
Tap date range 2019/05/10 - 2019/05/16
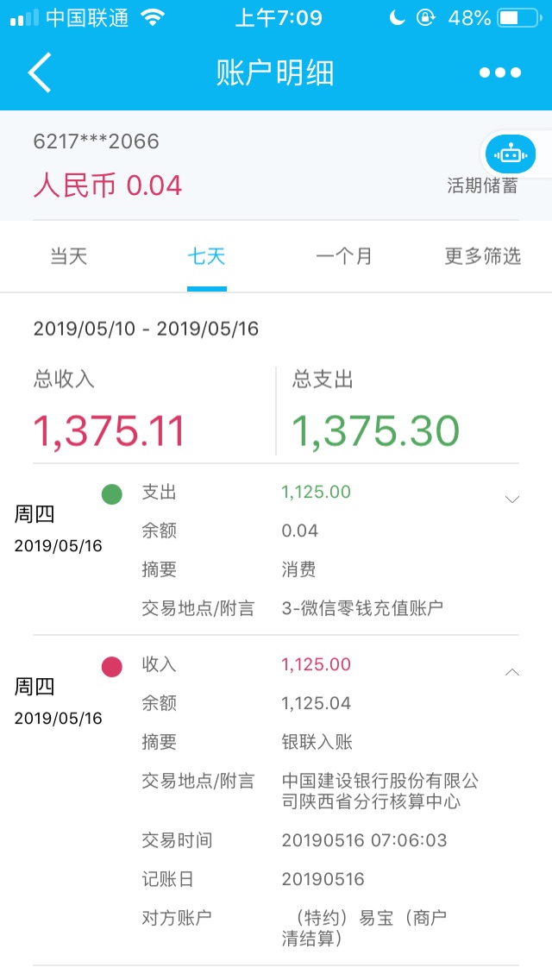(146, 329)
